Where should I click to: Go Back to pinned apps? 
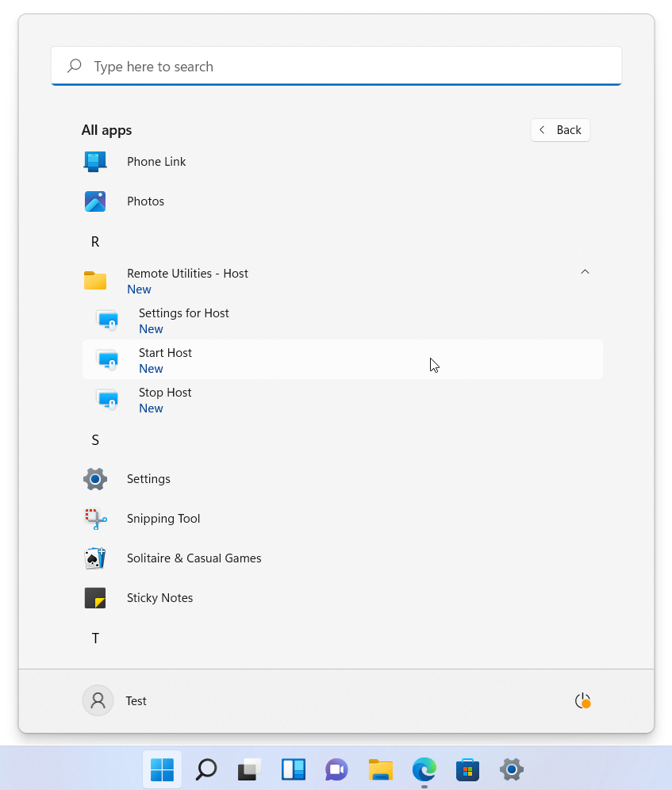tap(560, 130)
